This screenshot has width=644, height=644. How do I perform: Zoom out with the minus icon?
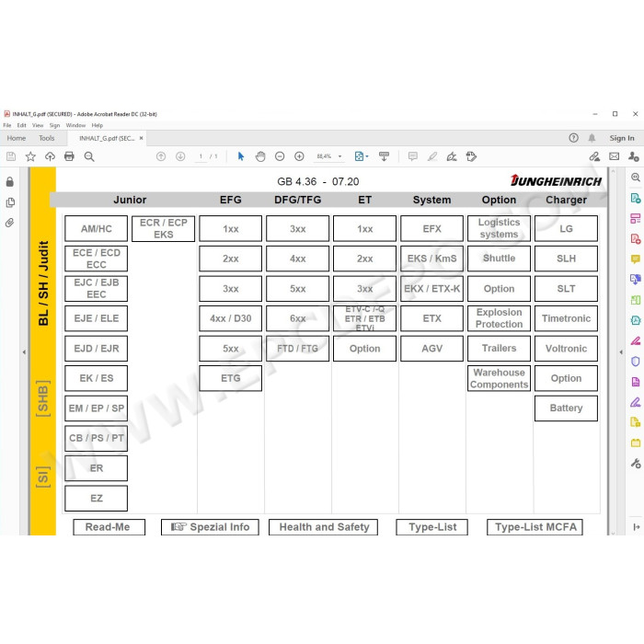280,156
